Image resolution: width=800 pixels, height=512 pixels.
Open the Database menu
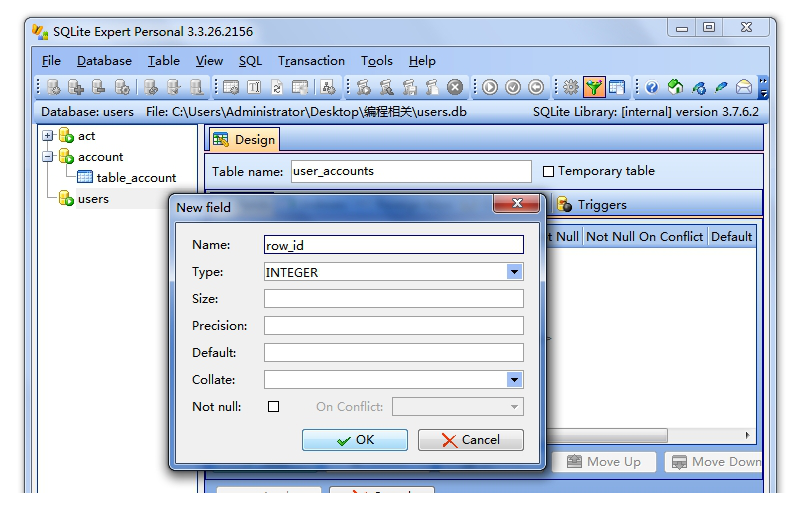pyautogui.click(x=104, y=61)
